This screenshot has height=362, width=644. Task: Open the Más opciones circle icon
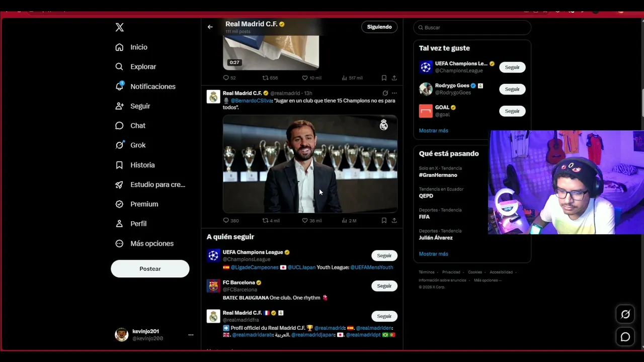pos(119,243)
